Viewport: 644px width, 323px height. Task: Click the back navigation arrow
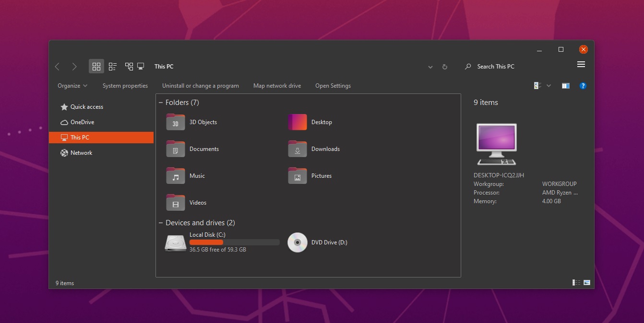click(57, 67)
